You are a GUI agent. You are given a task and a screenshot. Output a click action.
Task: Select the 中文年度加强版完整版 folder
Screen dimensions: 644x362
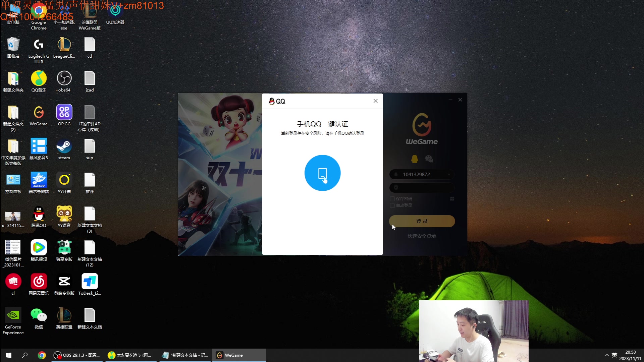[13, 152]
